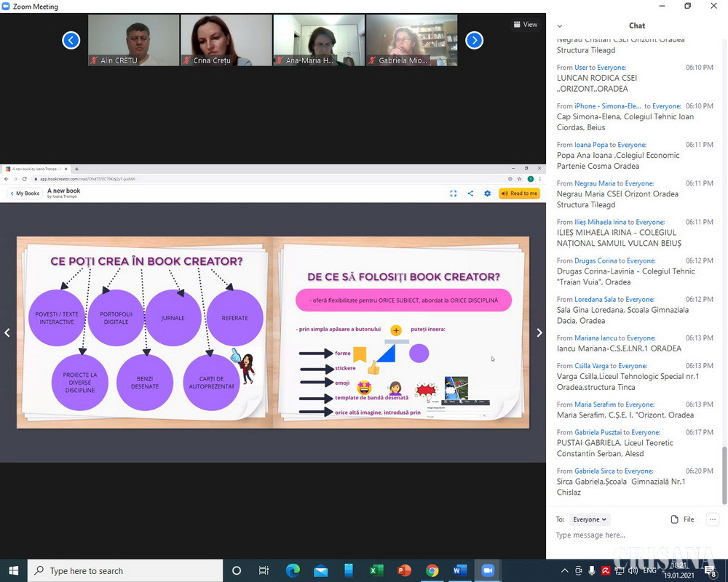This screenshot has width=728, height=582.
Task: Open PowerPoint from the taskbar
Action: (x=404, y=571)
